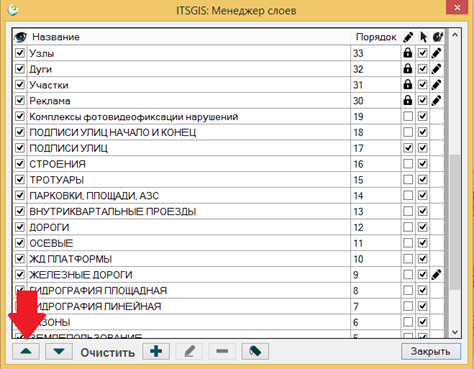The width and height of the screenshot is (474, 369).
Task: Enable editing for Комплексы фотовидеофиксации нарушений layer
Action: (408, 116)
